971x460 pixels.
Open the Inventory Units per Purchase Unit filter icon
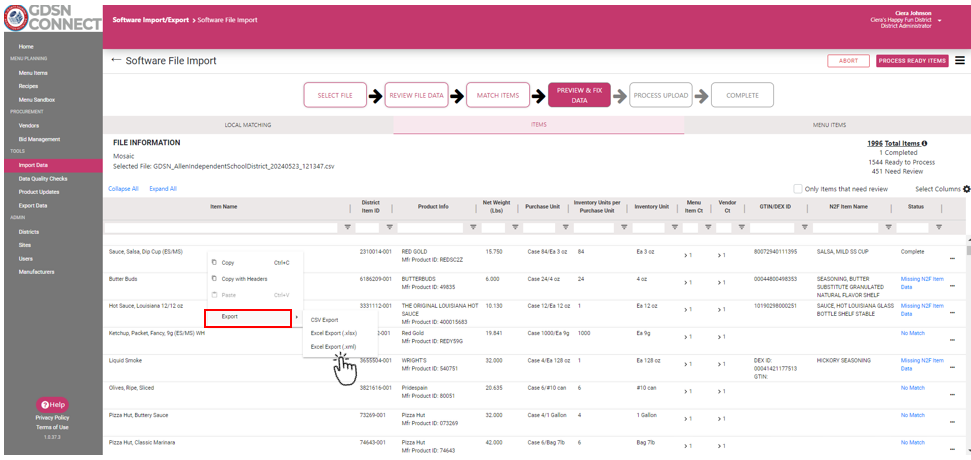pos(624,227)
